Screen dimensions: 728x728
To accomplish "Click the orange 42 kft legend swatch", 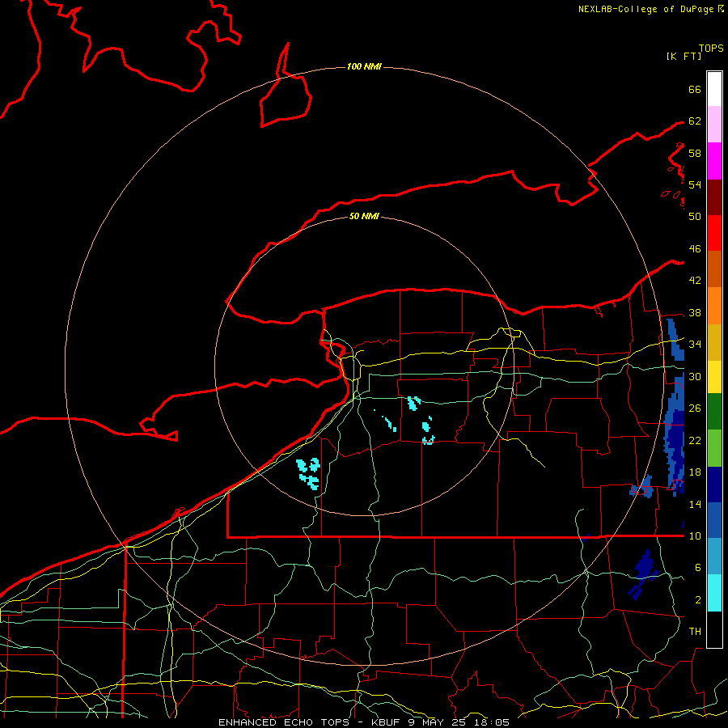I will [714, 306].
